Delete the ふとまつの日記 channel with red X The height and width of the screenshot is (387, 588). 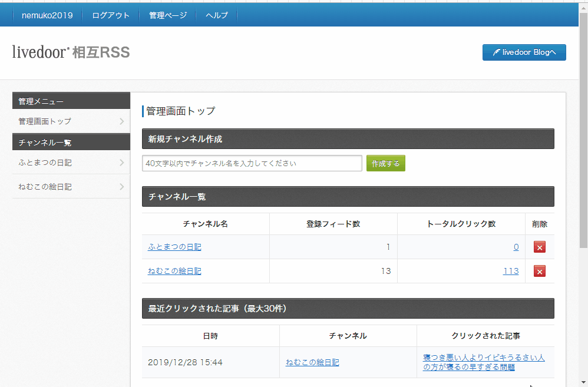pyautogui.click(x=539, y=247)
